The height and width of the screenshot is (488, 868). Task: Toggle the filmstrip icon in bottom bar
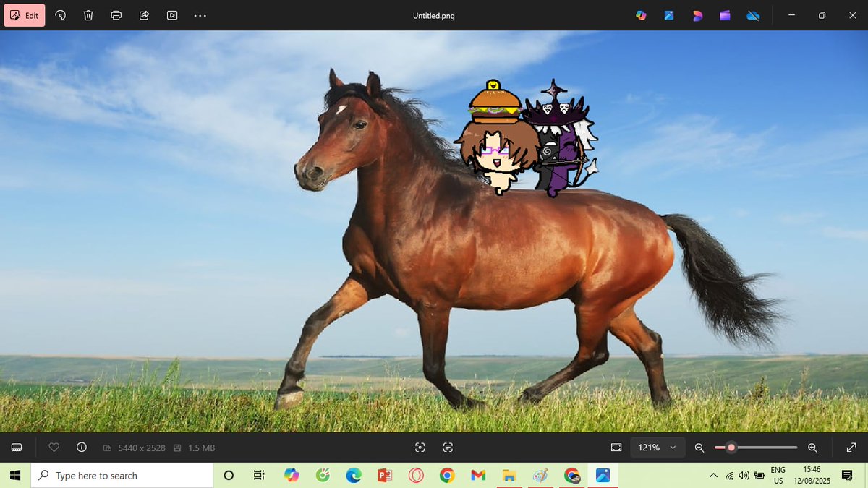pos(17,448)
